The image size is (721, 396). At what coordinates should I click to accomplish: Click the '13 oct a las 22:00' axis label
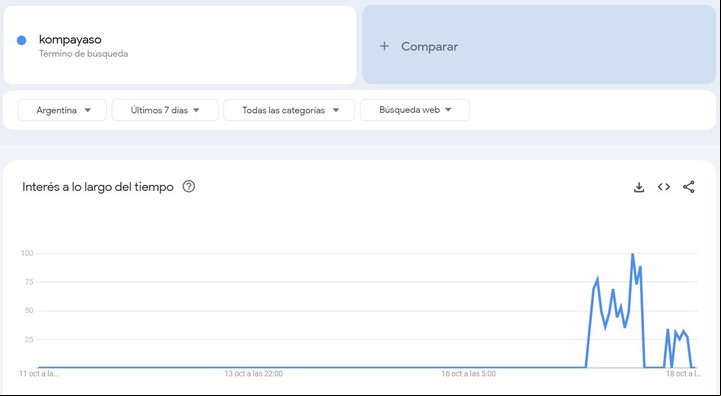point(253,374)
